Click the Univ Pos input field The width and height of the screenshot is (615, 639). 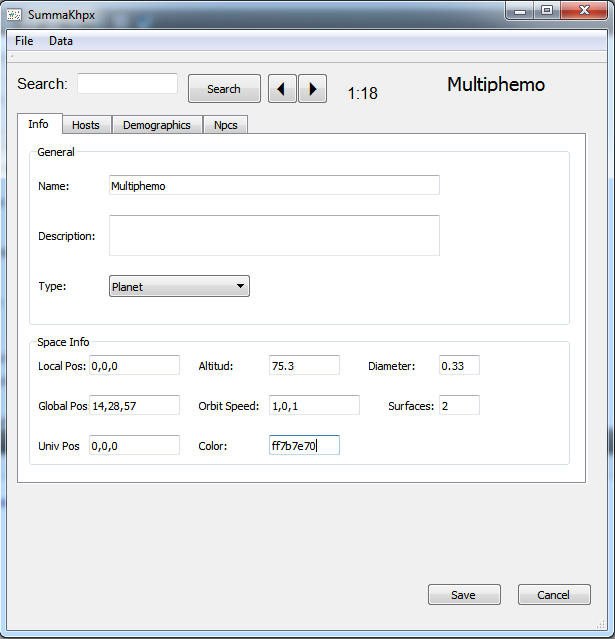(x=134, y=445)
